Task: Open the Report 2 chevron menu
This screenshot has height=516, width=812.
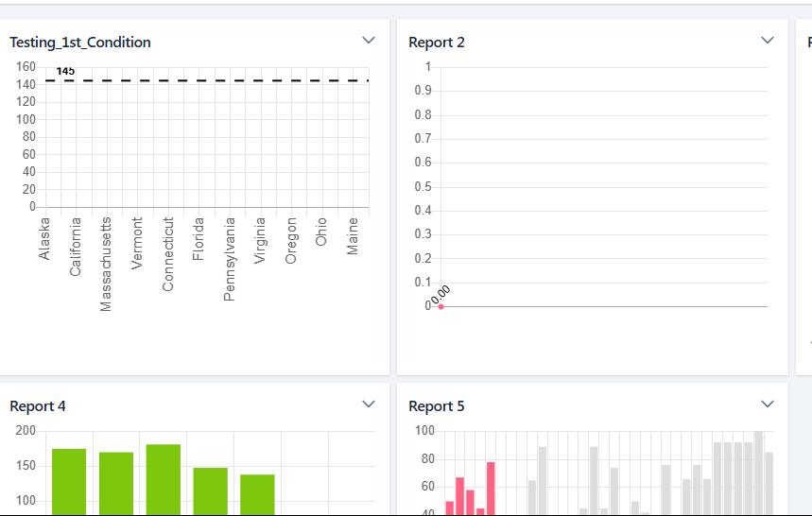Action: click(x=768, y=41)
